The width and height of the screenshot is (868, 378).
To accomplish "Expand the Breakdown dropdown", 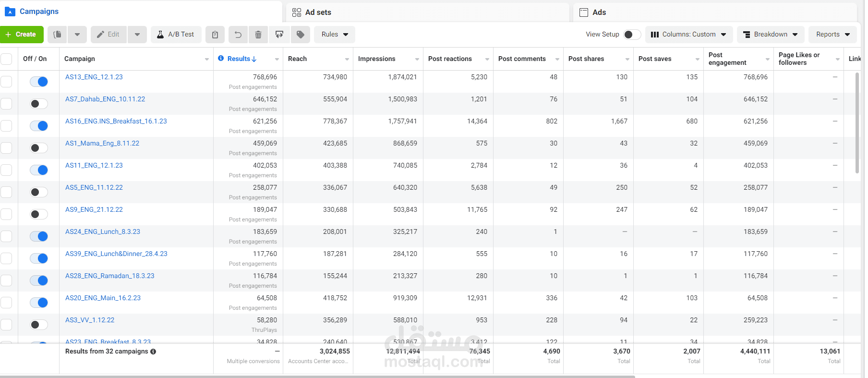I will click(x=770, y=35).
